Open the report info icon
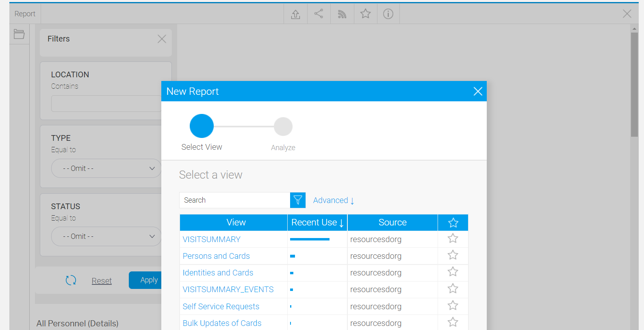644x330 pixels. tap(388, 14)
